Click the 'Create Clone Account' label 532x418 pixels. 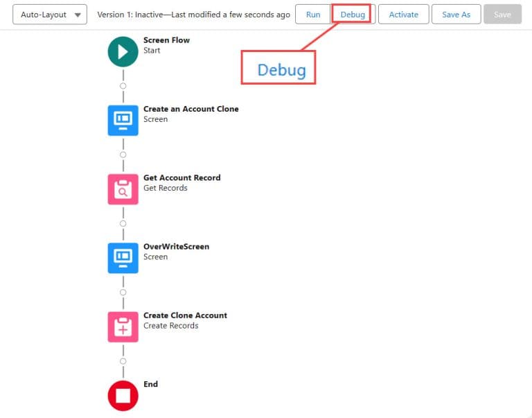(185, 315)
